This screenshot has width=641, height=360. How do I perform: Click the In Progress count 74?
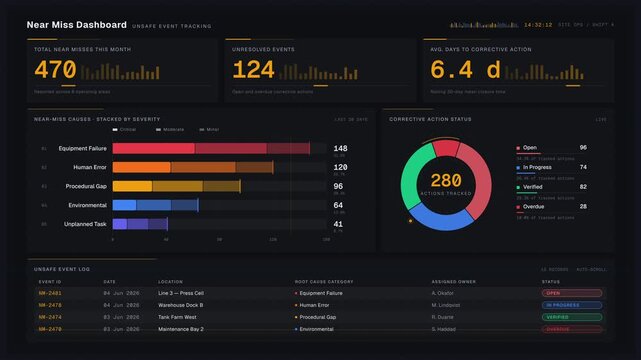click(x=583, y=167)
